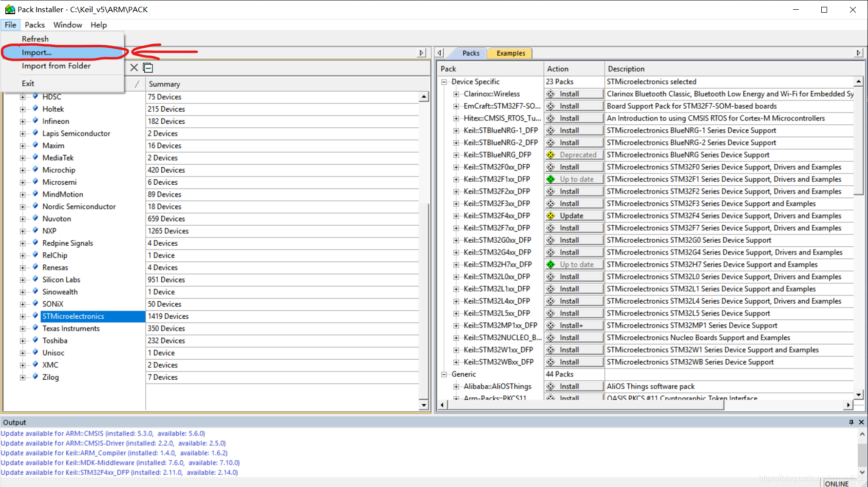
Task: Choose Refresh from the File menu
Action: 35,39
